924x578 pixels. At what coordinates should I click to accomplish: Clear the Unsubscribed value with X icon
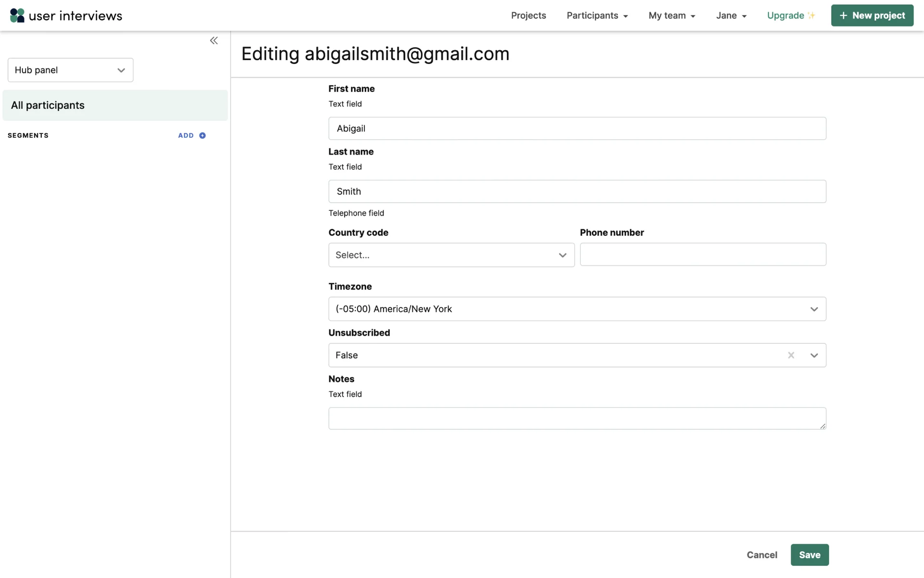[791, 355]
